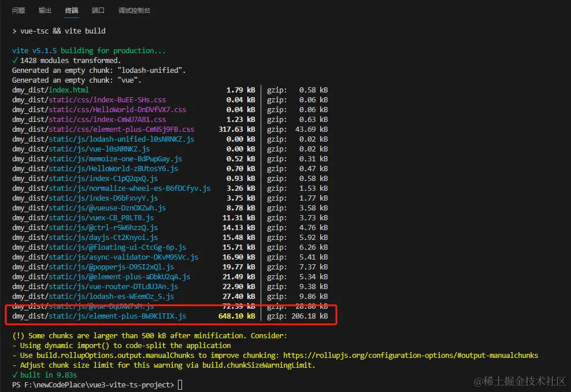Click vue-l0sNRNKZ.js output line

pos(170,149)
